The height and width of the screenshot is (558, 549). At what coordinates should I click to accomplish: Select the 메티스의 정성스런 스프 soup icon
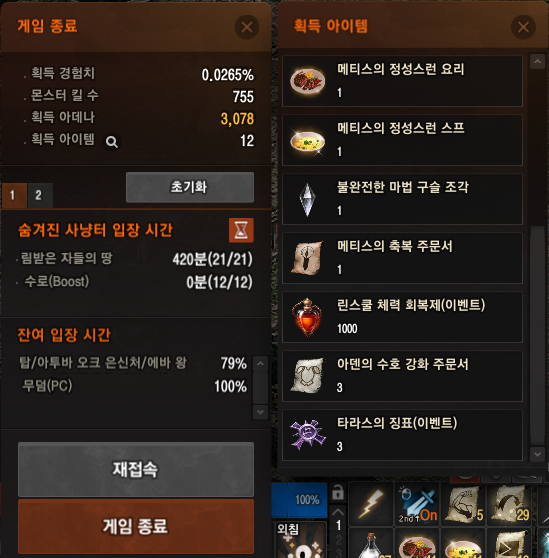(307, 141)
